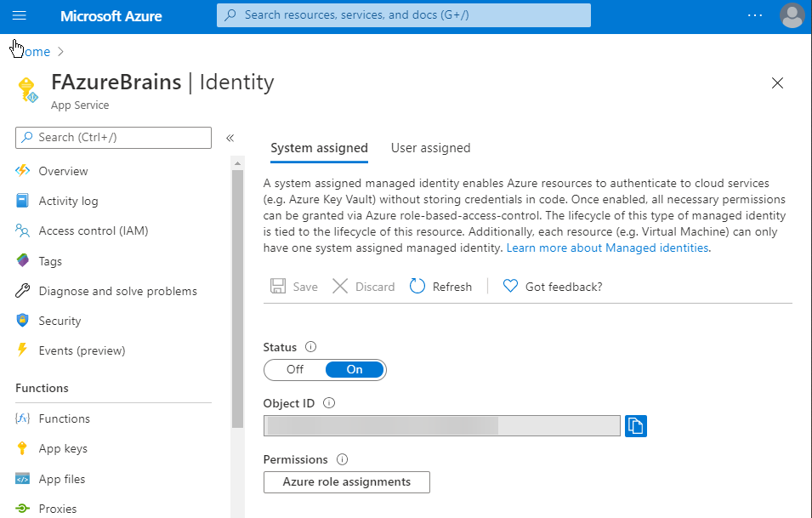Switch to the System assigned tab
Screen dimensions: 812x518
coord(319,148)
